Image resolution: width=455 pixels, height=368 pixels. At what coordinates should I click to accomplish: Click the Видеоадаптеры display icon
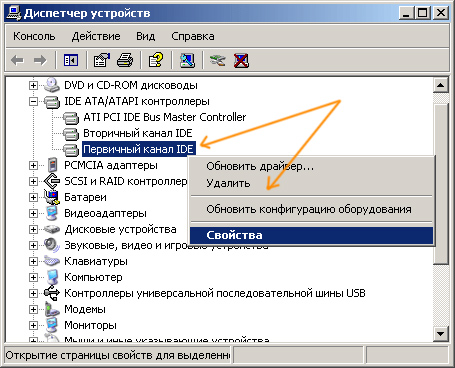pyautogui.click(x=52, y=213)
